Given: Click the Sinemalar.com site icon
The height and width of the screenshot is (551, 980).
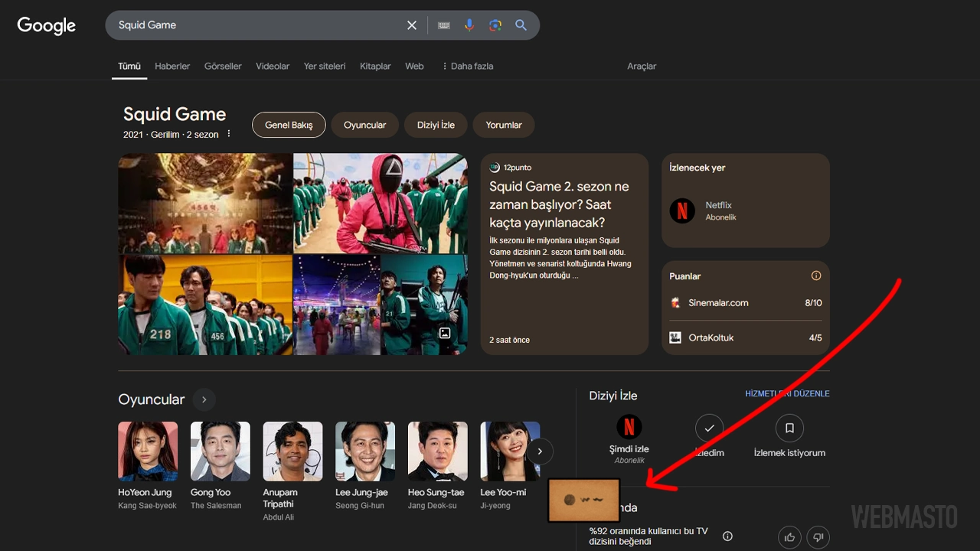Looking at the screenshot, I should [x=675, y=302].
